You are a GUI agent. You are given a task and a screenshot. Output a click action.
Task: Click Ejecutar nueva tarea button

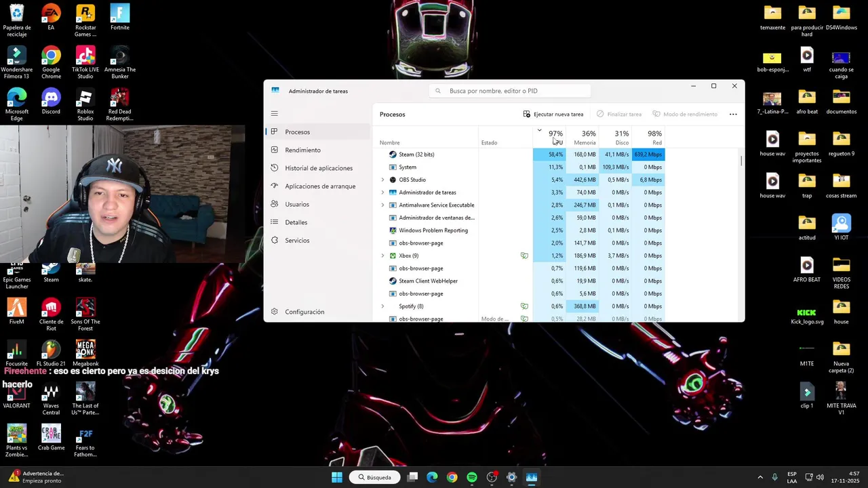coord(553,114)
